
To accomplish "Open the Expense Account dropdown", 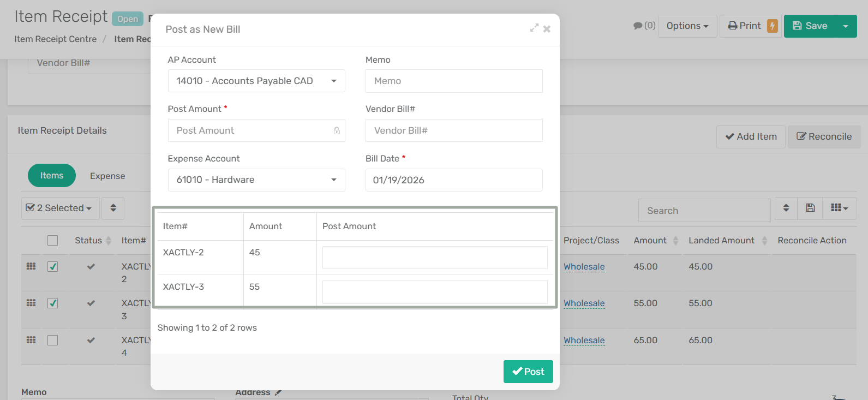I will point(256,180).
